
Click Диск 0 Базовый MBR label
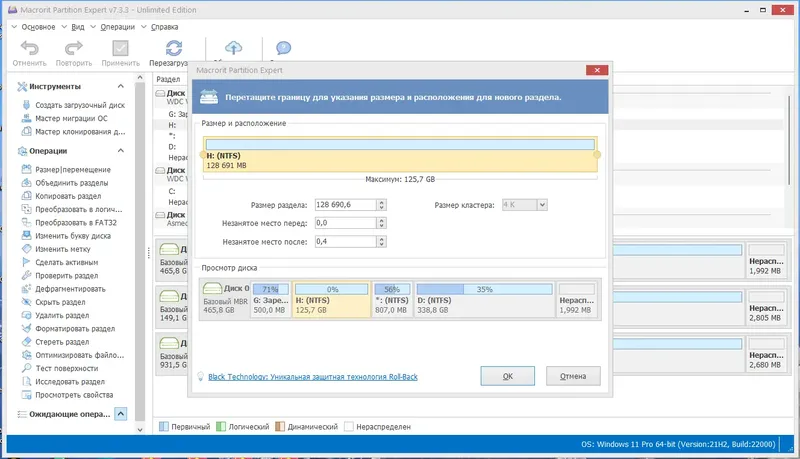point(226,299)
